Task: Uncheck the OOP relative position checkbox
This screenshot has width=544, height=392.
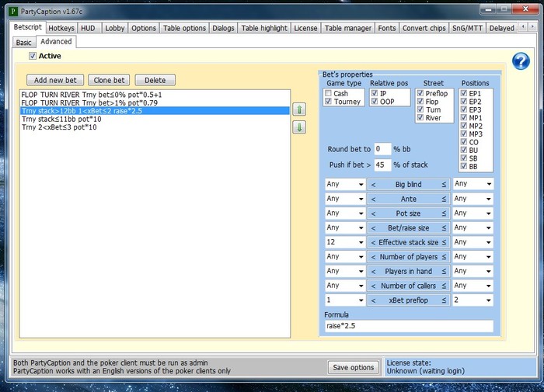Action: (x=374, y=102)
